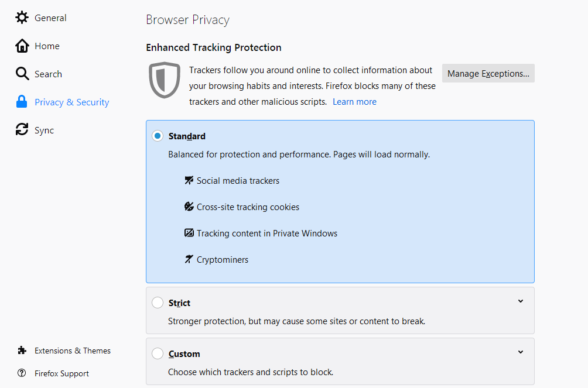
Task: Click the Search magnifier icon
Action: 22,74
